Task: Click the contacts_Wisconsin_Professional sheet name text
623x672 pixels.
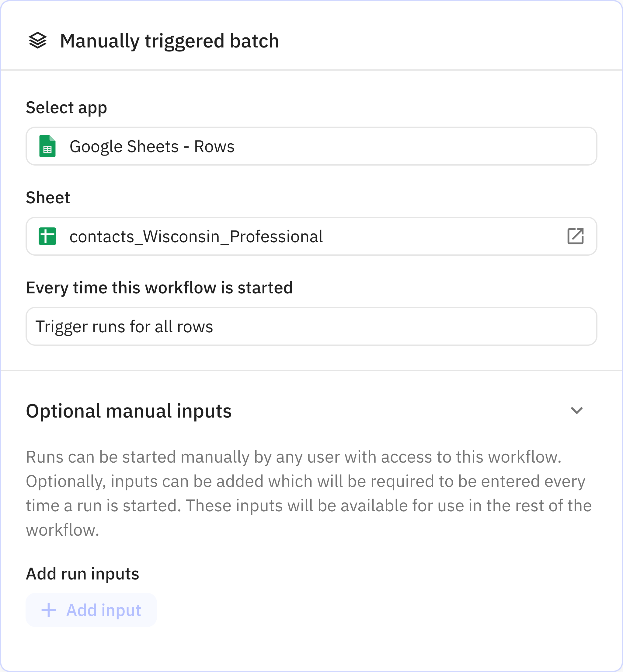Action: point(196,236)
